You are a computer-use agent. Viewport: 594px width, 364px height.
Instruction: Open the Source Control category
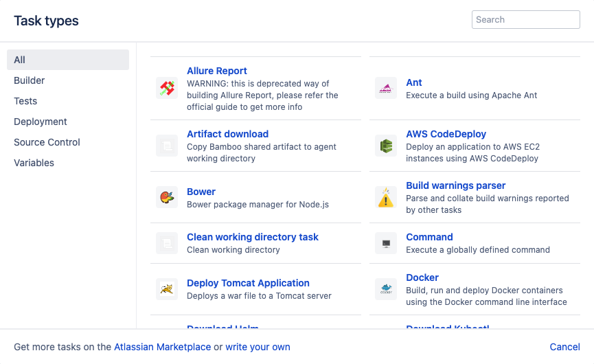tap(68, 142)
